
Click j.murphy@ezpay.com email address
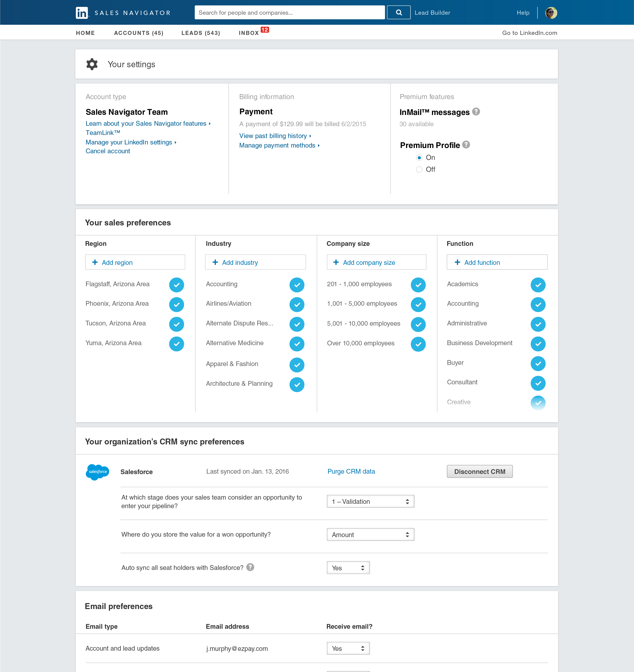(x=237, y=648)
